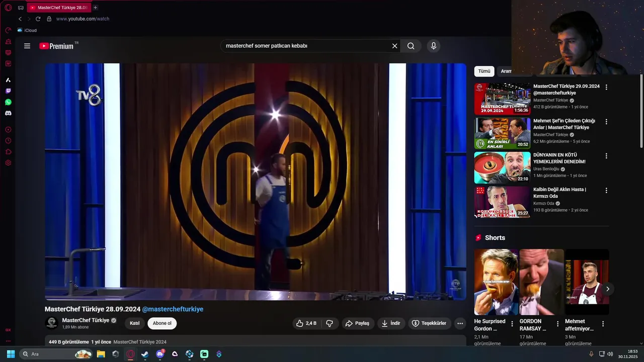
Task: Click the video player to pause
Action: point(256,182)
